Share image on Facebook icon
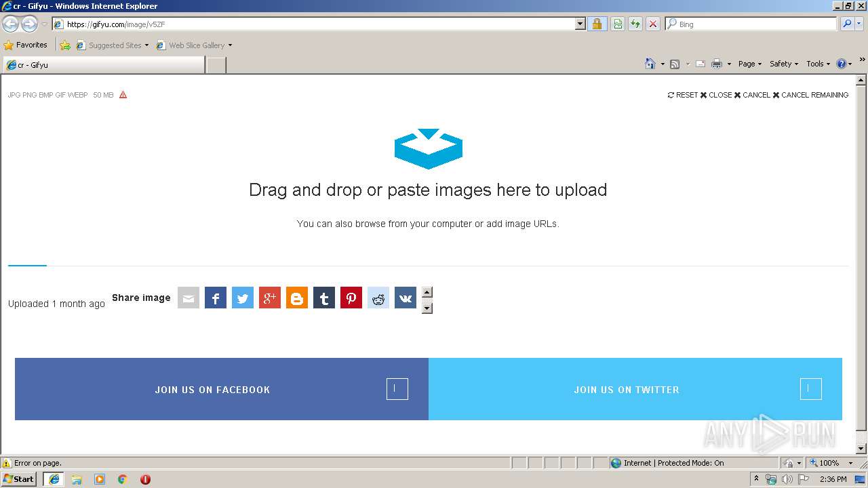Image resolution: width=868 pixels, height=488 pixels. click(216, 298)
